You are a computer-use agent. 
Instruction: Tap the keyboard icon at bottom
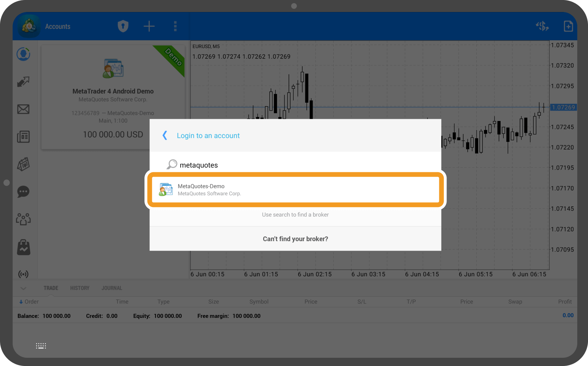pyautogui.click(x=41, y=346)
